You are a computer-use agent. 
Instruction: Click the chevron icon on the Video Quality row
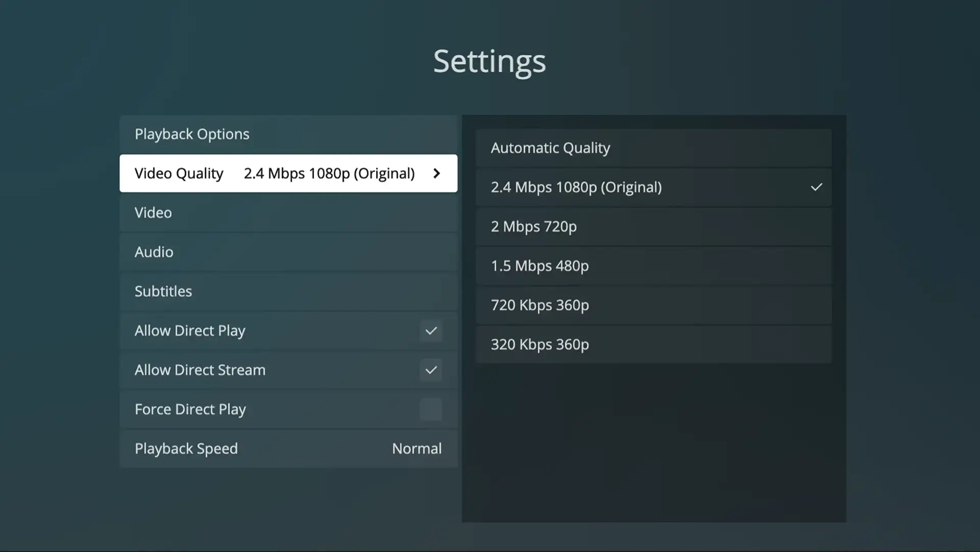tap(437, 174)
